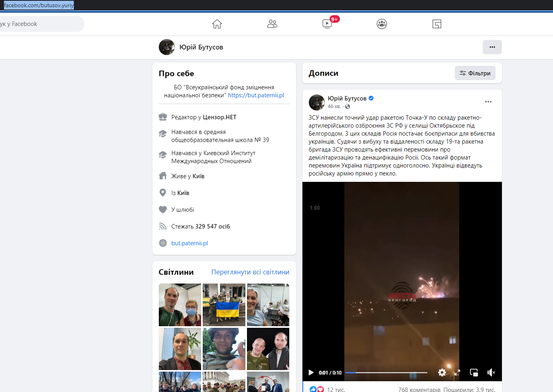Click the like reaction icon on the post
Viewport: 553px width, 392px height.
pyautogui.click(x=313, y=390)
